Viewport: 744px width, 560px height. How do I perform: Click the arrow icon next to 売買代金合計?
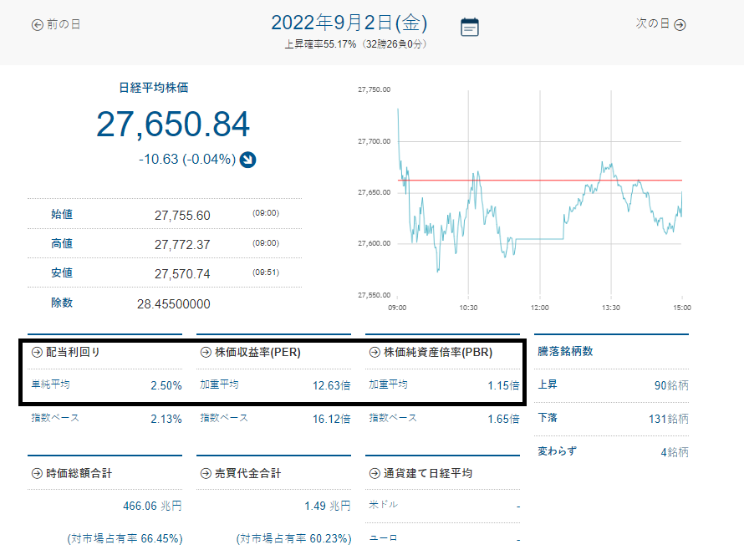point(206,473)
